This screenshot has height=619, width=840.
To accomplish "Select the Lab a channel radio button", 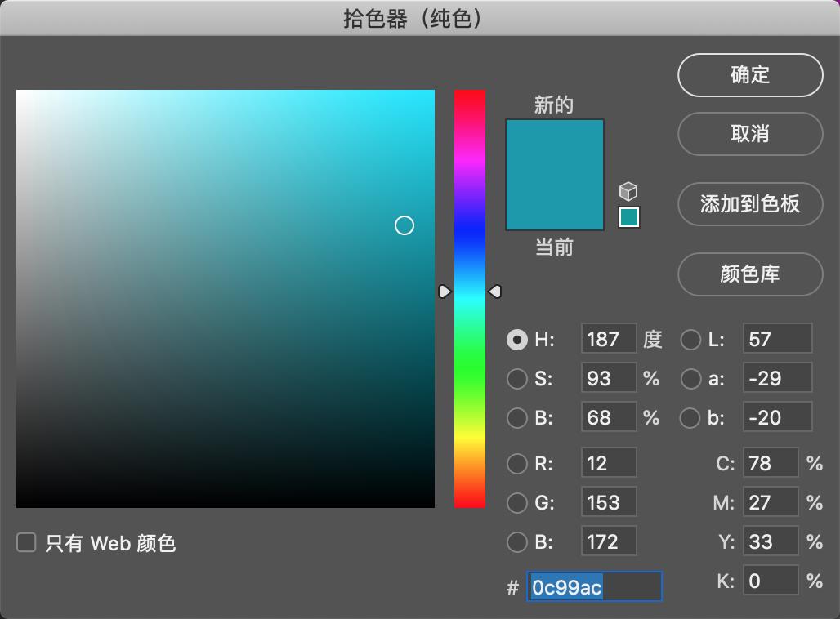I will pyautogui.click(x=690, y=379).
